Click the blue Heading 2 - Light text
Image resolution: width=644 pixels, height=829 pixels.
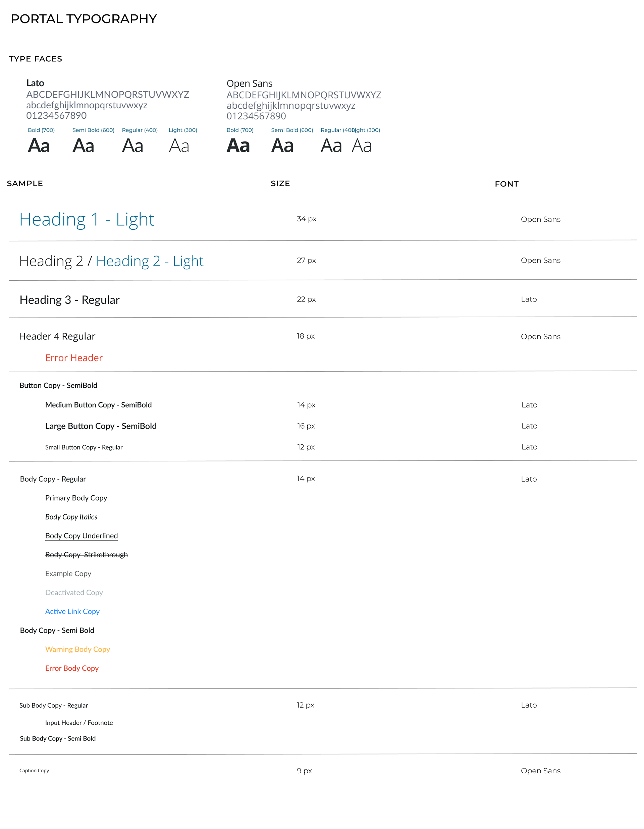150,261
